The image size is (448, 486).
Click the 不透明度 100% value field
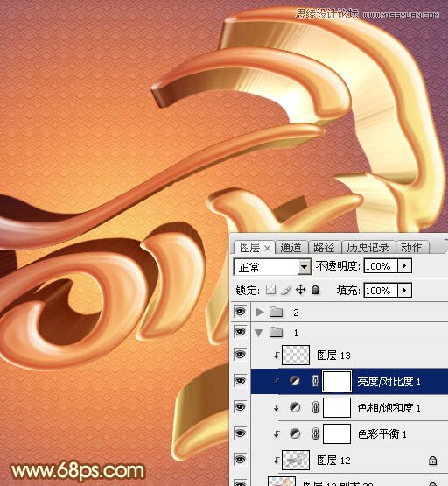(381, 266)
